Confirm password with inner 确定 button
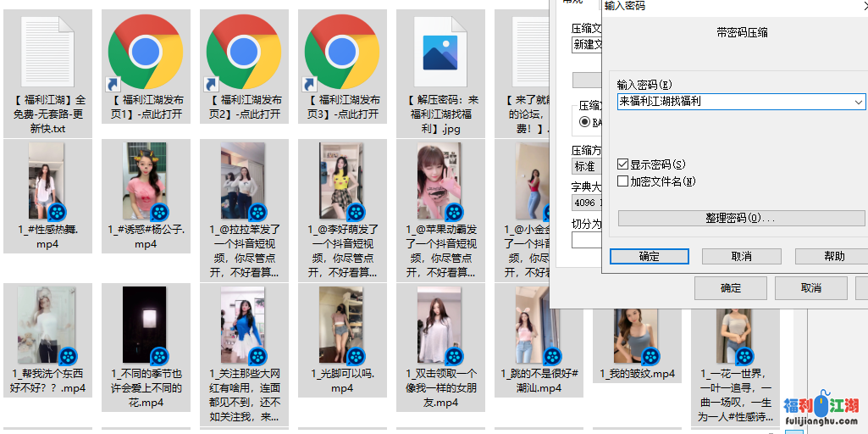This screenshot has width=868, height=434. click(649, 256)
